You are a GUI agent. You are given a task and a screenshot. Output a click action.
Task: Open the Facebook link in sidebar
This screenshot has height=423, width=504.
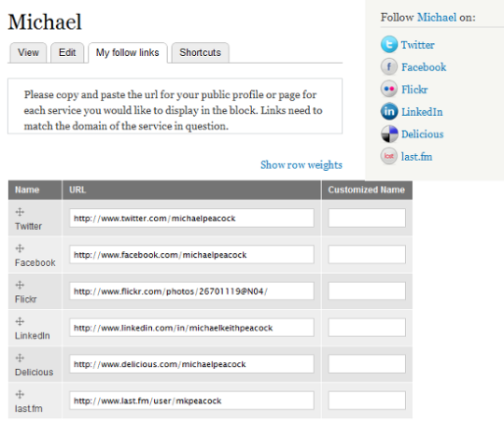click(424, 67)
